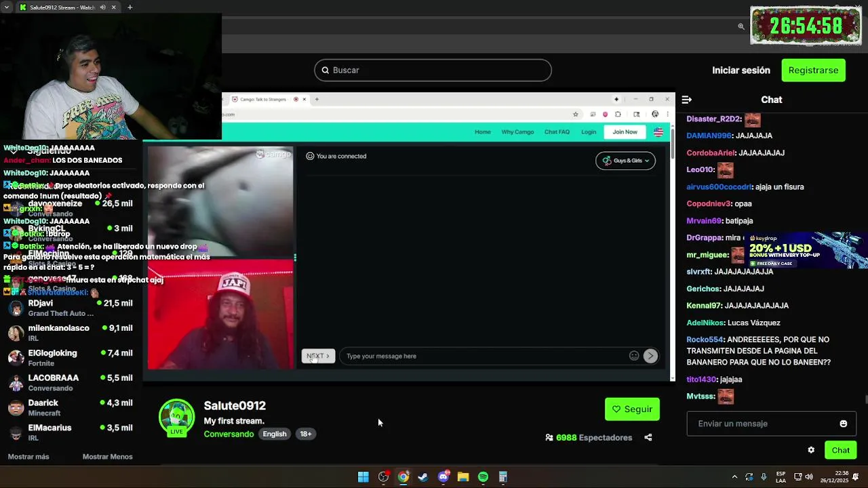
Task: Show hidden system tray icons
Action: click(x=734, y=477)
